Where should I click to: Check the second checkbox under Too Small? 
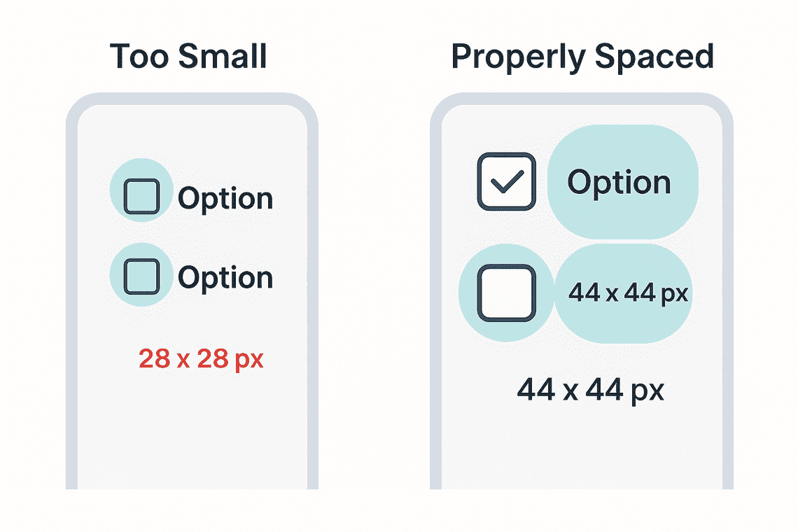[x=141, y=276]
